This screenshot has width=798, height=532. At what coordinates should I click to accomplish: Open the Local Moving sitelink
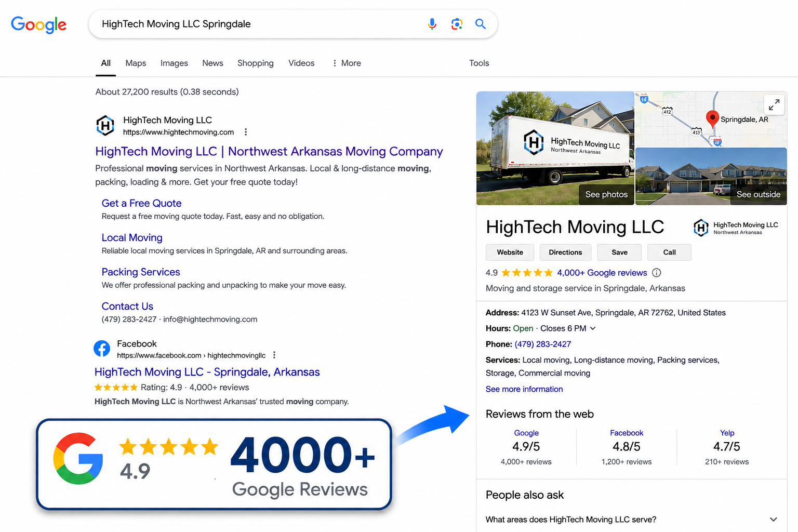[132, 237]
